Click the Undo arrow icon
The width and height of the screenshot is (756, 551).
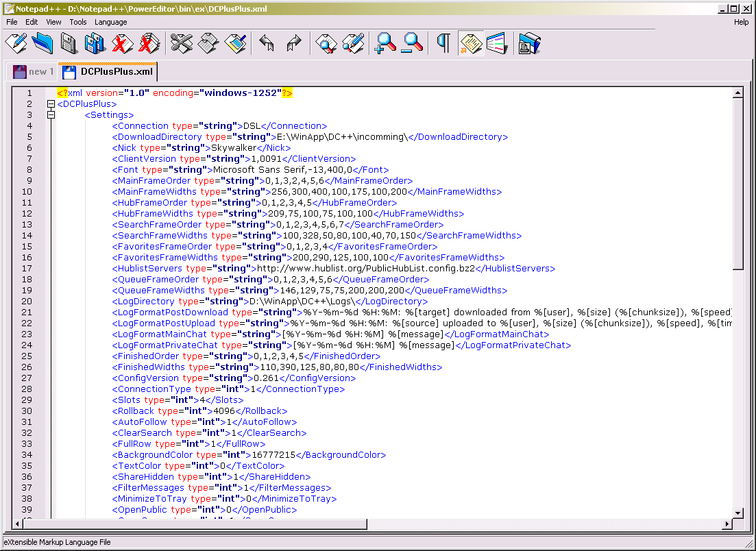pos(267,43)
